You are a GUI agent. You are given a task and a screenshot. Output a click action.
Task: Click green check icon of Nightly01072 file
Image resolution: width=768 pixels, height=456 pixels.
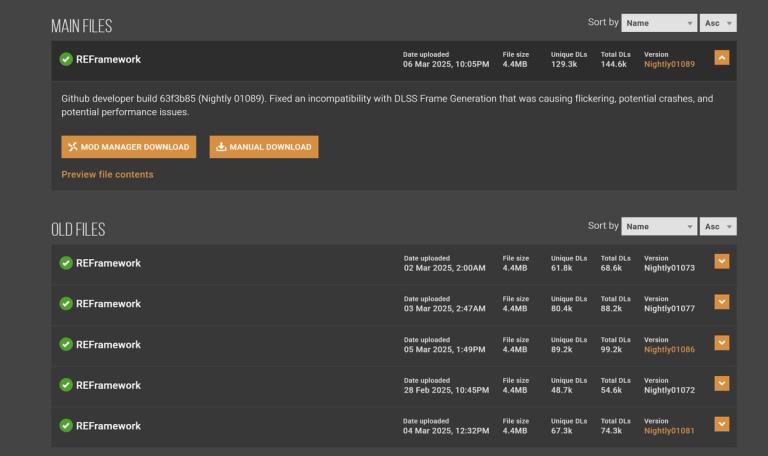coord(66,385)
